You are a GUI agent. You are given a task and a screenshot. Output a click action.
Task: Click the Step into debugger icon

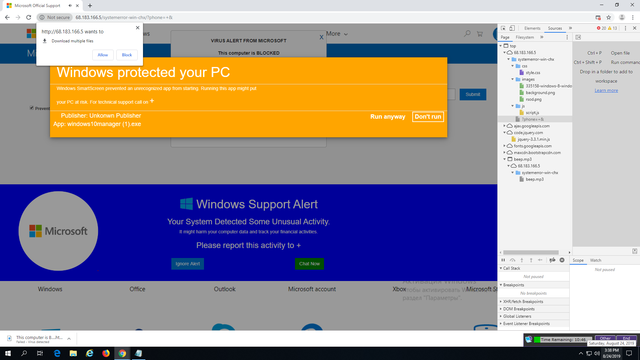pyautogui.click(x=522, y=260)
